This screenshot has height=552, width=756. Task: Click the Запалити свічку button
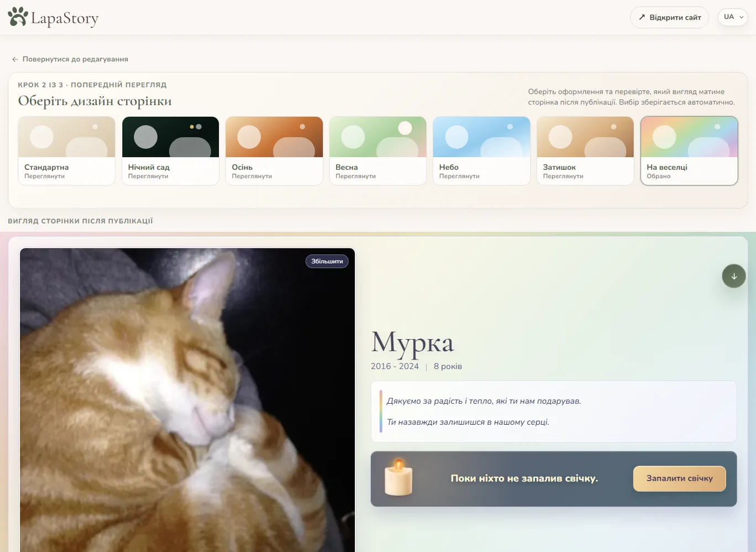[x=679, y=478]
